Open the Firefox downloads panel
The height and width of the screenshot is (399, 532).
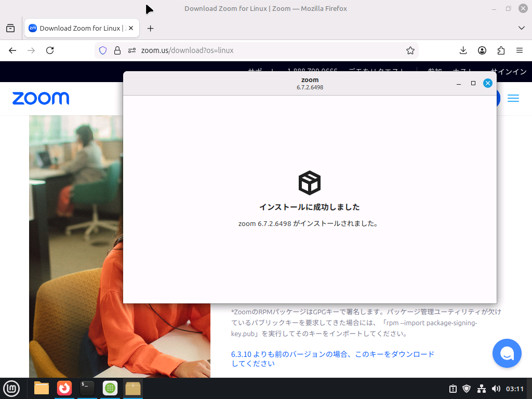(x=462, y=50)
